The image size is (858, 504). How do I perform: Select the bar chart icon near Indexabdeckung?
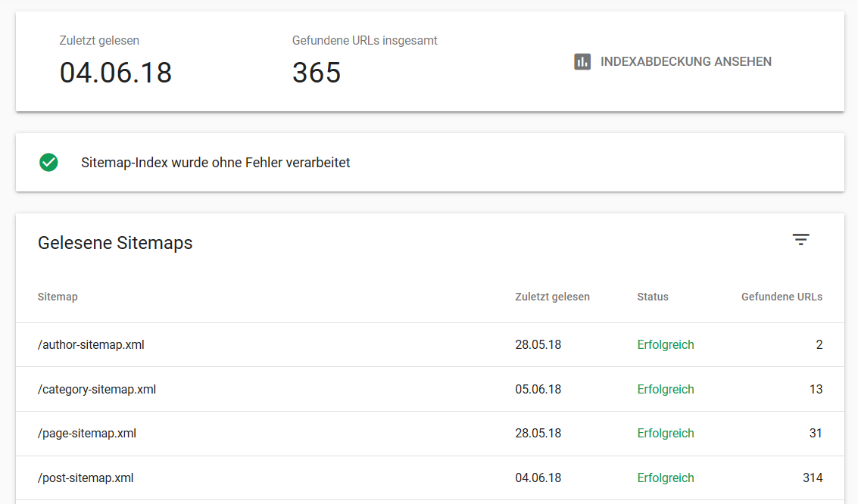[582, 61]
